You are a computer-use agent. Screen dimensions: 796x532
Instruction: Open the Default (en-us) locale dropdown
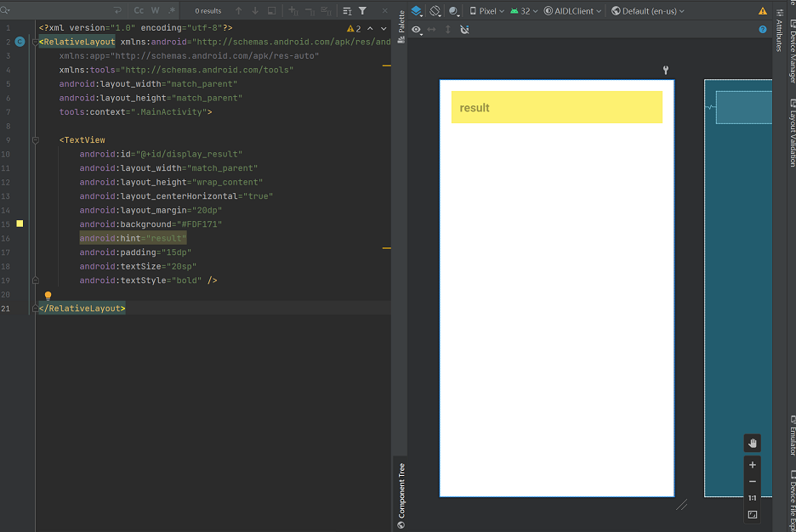coord(648,11)
